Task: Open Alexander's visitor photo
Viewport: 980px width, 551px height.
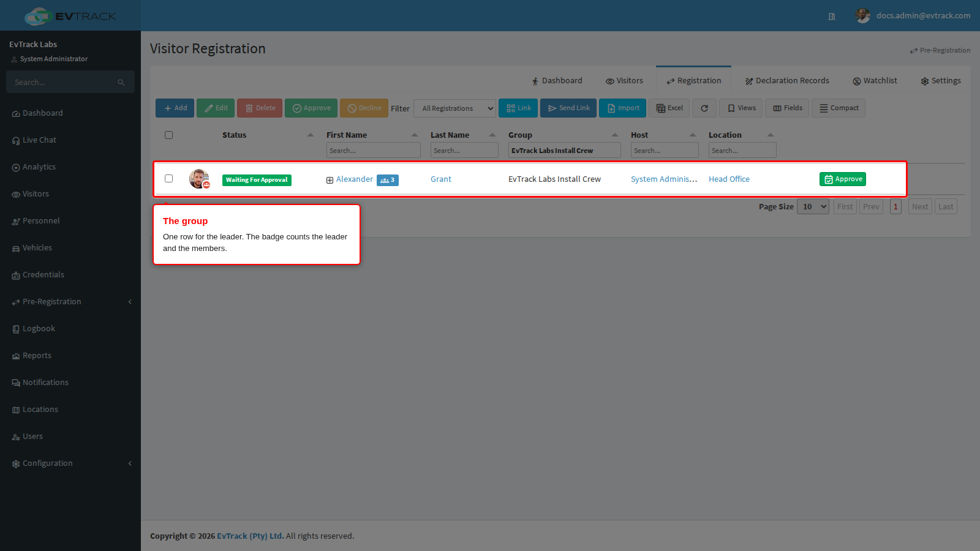Action: [199, 179]
